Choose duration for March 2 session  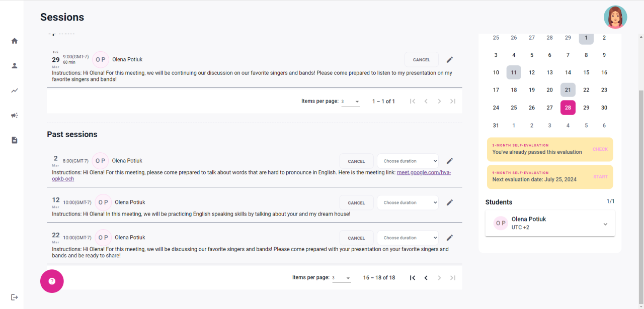(408, 161)
